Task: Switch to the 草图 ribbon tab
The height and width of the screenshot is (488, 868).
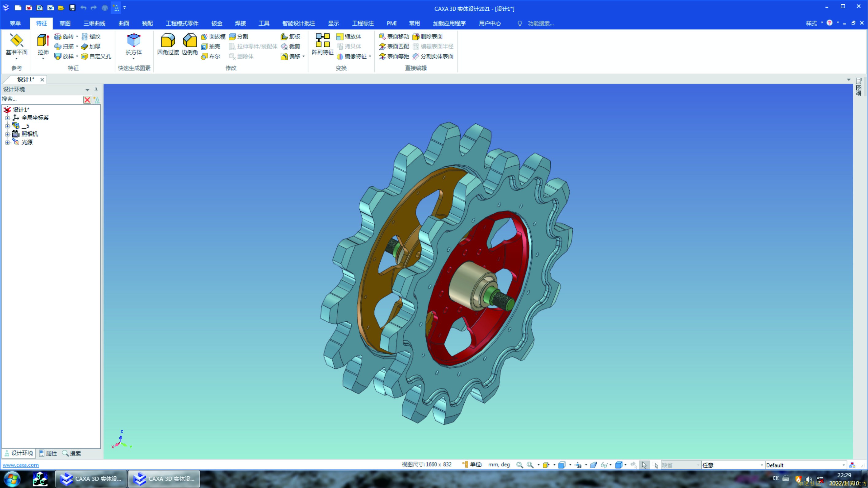Action: (x=65, y=23)
